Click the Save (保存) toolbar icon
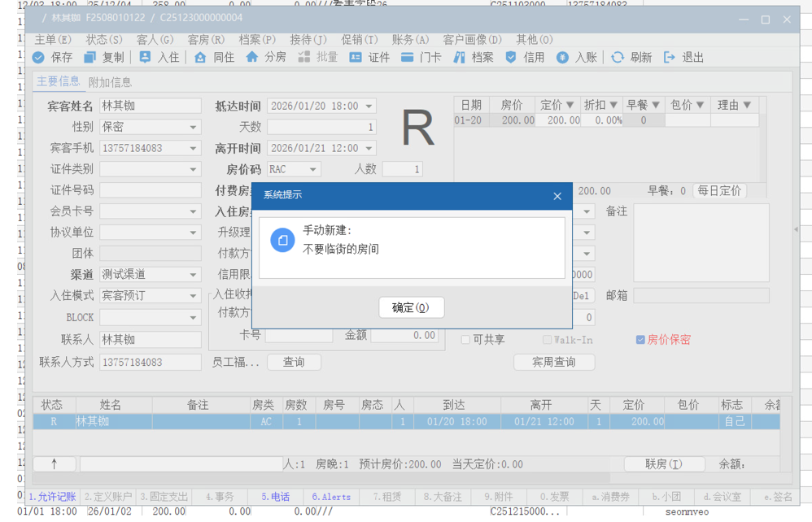The height and width of the screenshot is (522, 812). [x=38, y=58]
